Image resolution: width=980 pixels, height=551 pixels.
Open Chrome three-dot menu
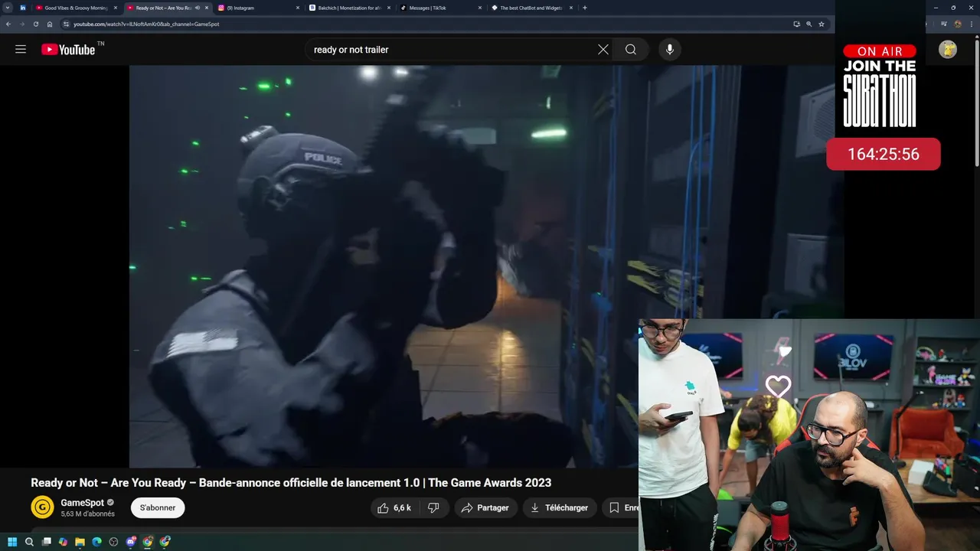coord(971,24)
